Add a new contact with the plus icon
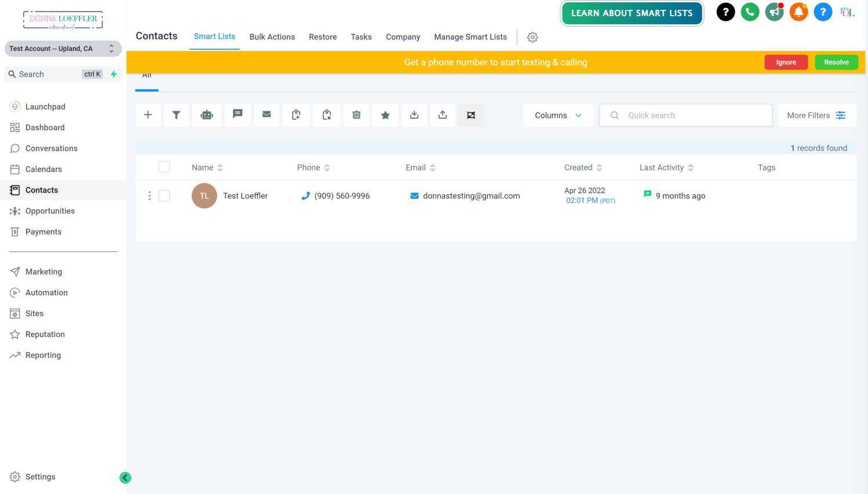 coord(148,115)
